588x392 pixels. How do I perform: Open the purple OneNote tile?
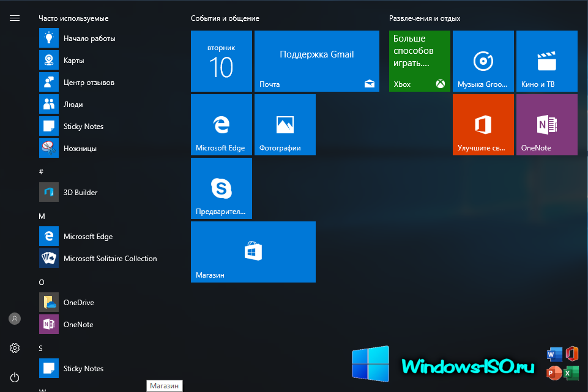click(547, 125)
